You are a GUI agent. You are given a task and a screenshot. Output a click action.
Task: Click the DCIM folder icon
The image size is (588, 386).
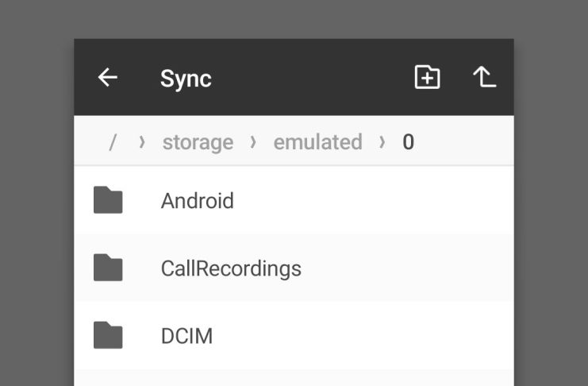pos(108,335)
